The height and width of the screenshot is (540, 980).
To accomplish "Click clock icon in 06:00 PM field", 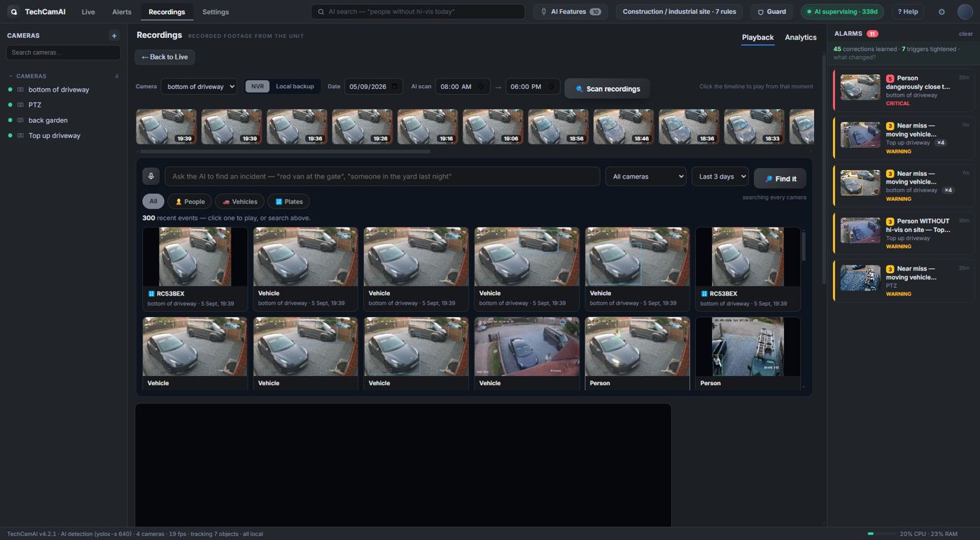I will (x=551, y=87).
